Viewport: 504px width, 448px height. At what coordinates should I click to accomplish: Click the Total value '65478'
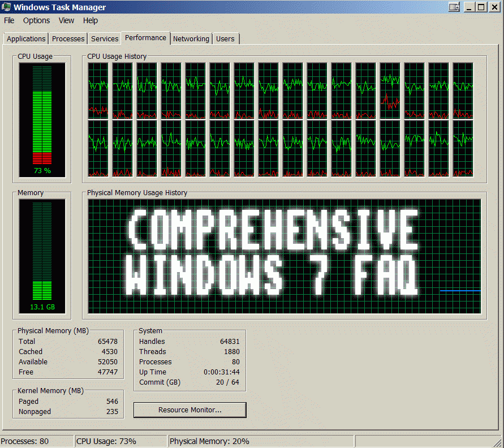107,341
